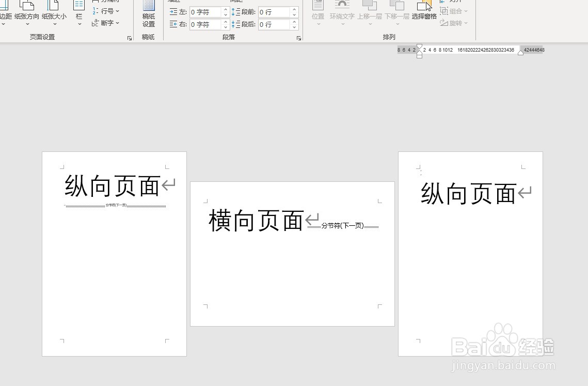
Task: Open the 断字 (Hyphenation) dropdown
Action: [117, 23]
